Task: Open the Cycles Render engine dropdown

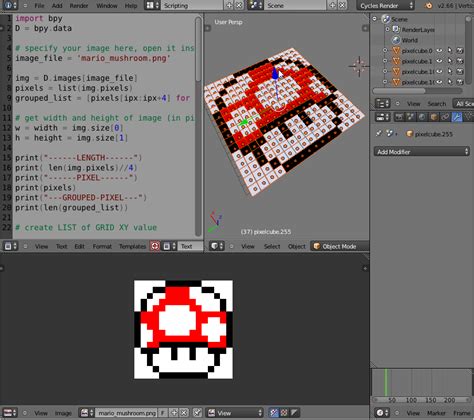Action: (x=386, y=6)
